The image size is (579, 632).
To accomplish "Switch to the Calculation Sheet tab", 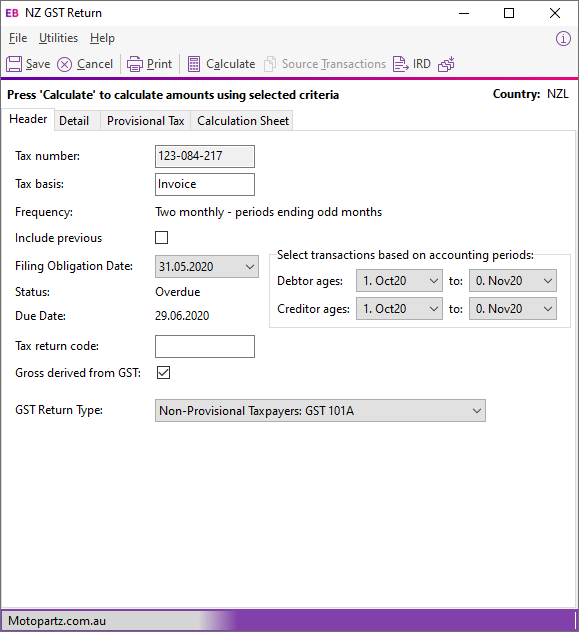I will [243, 121].
